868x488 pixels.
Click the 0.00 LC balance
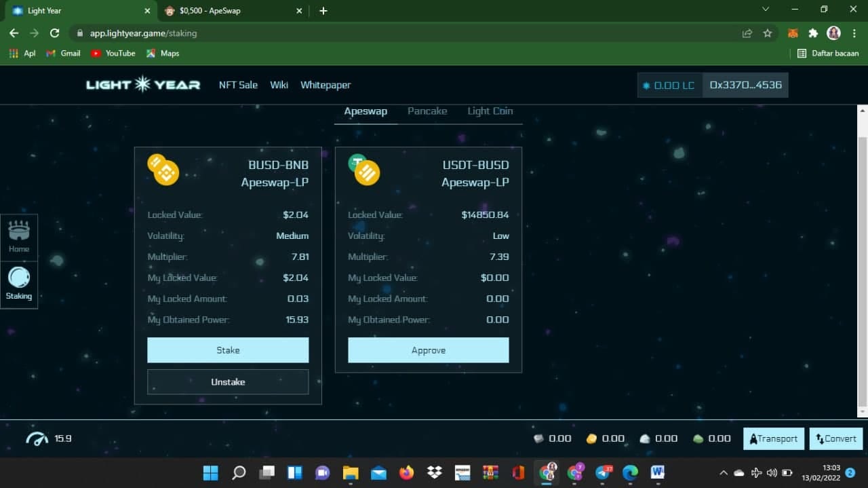pyautogui.click(x=670, y=86)
